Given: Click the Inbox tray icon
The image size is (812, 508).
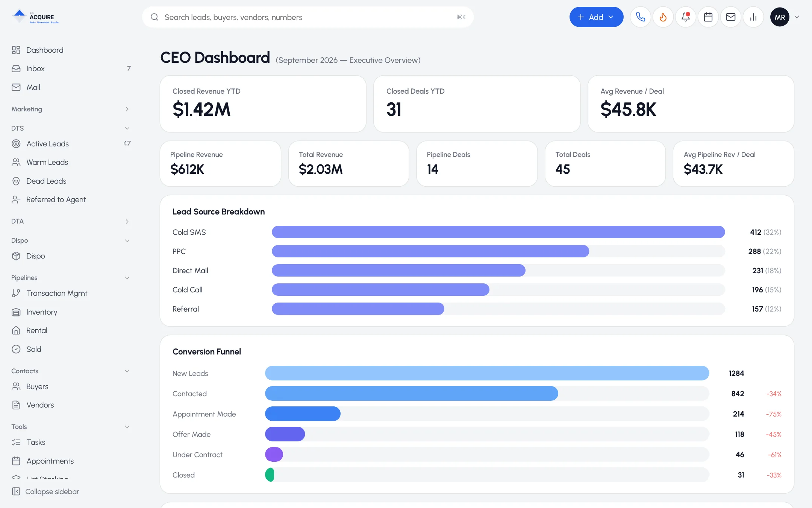Looking at the screenshot, I should point(16,68).
